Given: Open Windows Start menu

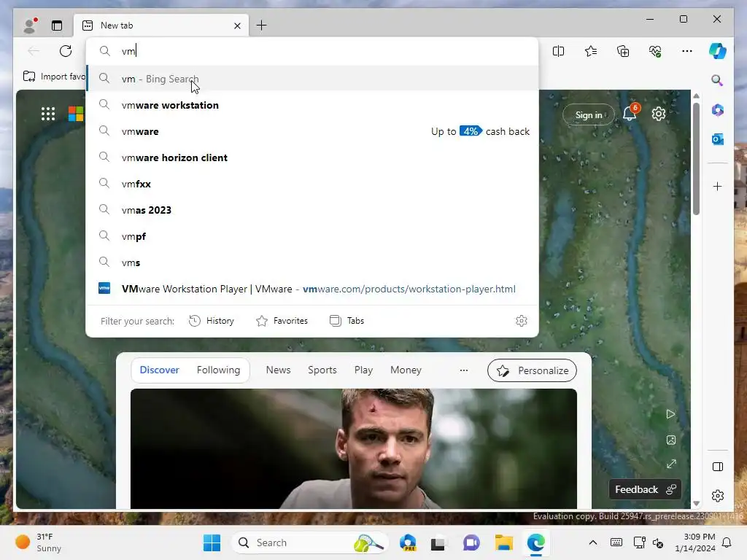Looking at the screenshot, I should [x=212, y=542].
